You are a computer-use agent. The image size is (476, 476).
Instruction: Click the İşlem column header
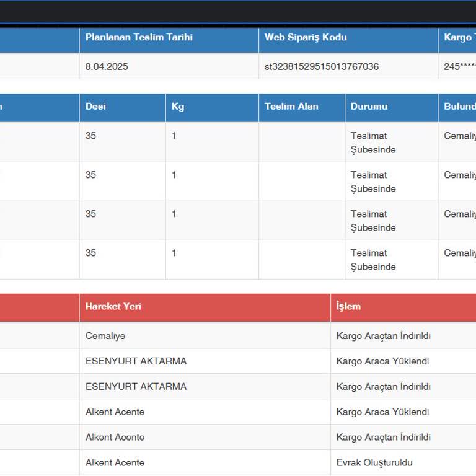[x=348, y=306]
